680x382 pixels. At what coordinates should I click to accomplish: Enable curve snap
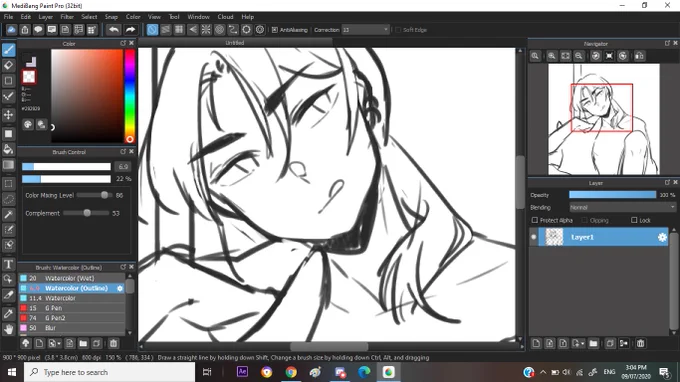tap(233, 30)
